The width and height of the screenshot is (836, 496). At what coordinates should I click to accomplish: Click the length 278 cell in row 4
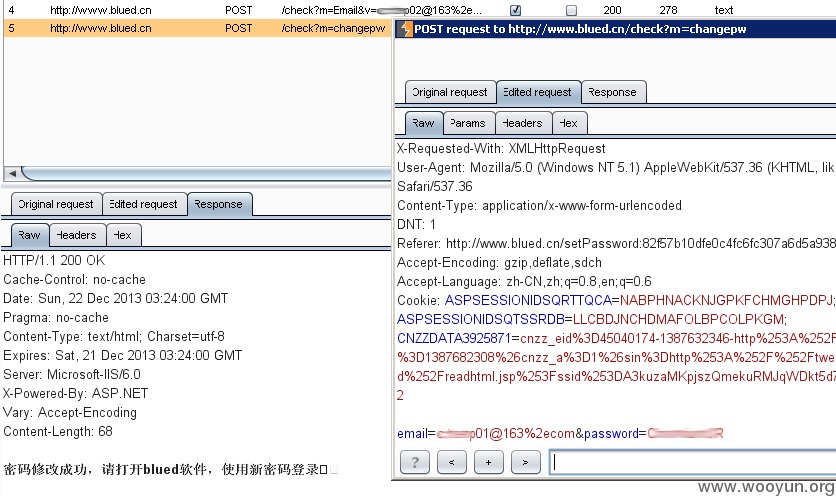pos(668,10)
